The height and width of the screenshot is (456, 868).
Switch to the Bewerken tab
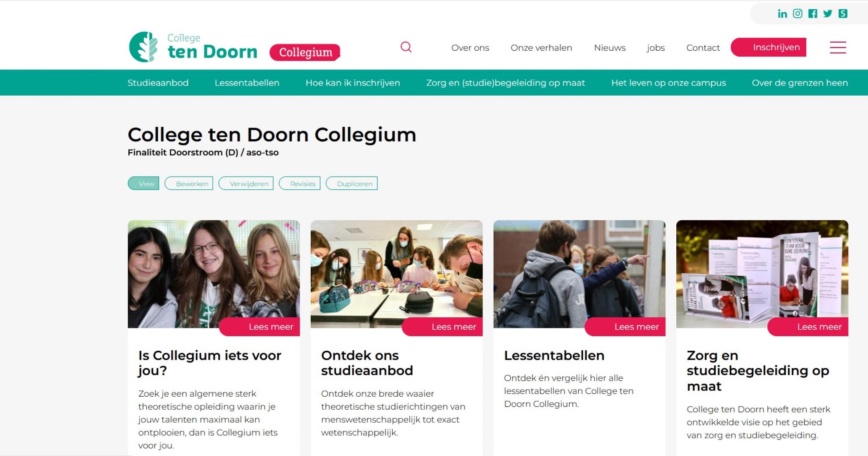189,183
